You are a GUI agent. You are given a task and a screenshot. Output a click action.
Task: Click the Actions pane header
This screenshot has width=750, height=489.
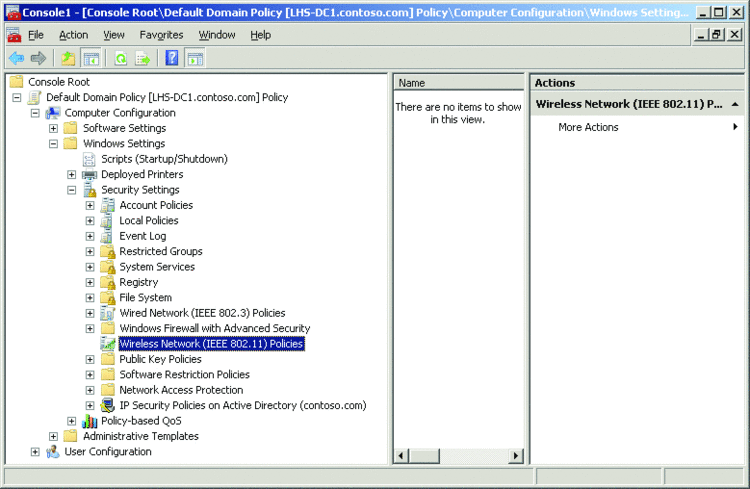click(x=637, y=83)
